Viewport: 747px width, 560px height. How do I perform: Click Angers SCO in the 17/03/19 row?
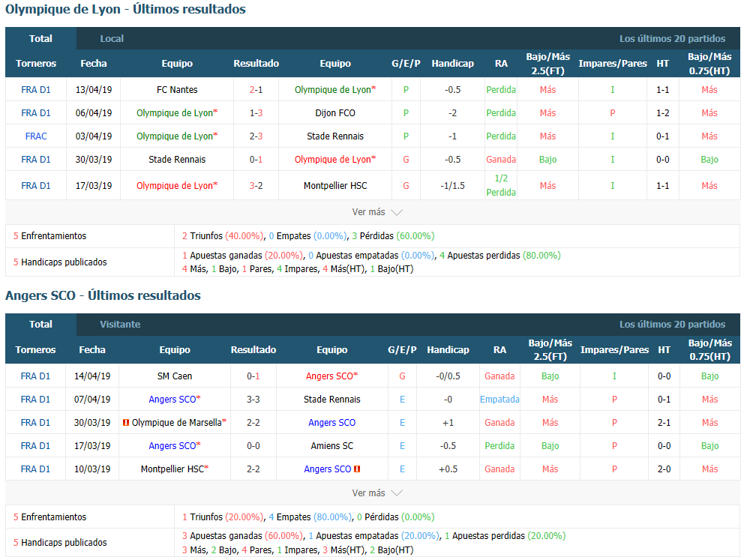pos(174,446)
